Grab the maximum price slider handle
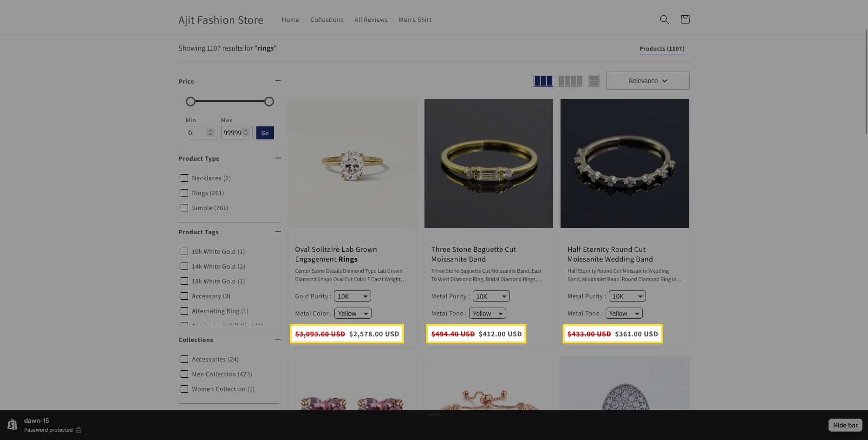This screenshot has height=440, width=868. (269, 102)
